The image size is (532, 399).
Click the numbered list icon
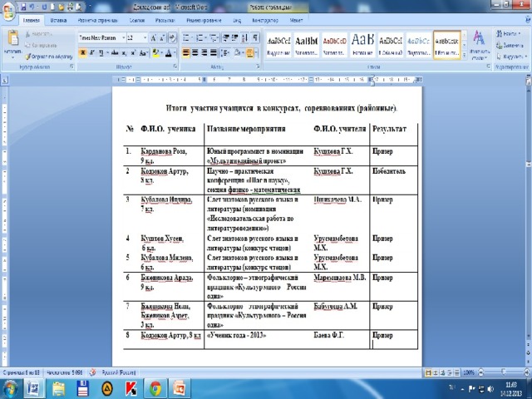tap(199, 37)
